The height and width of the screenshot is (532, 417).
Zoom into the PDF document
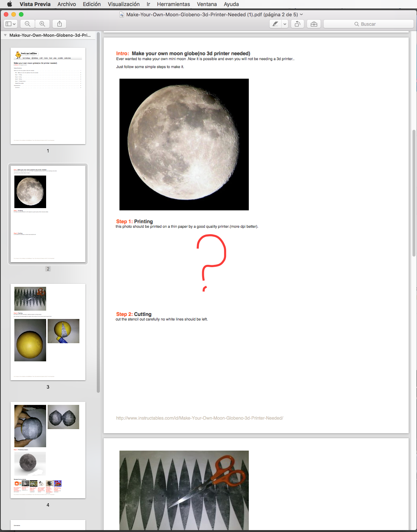point(42,23)
